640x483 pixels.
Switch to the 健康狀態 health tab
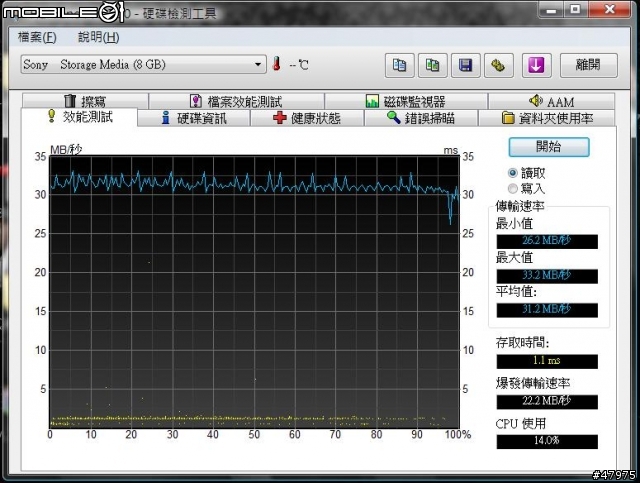307,118
